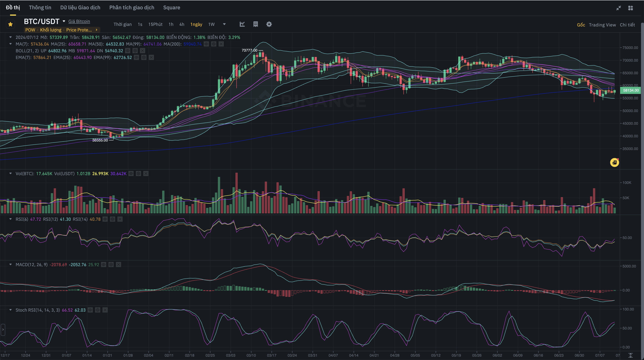Click the collapse fullscreen arrows icon
Viewport: 644px width, 360px height.
(618, 8)
